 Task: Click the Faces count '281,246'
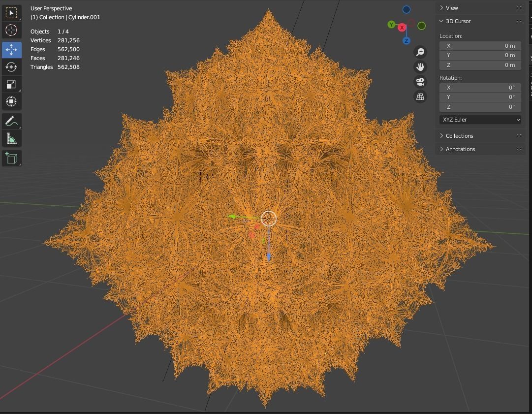point(68,58)
